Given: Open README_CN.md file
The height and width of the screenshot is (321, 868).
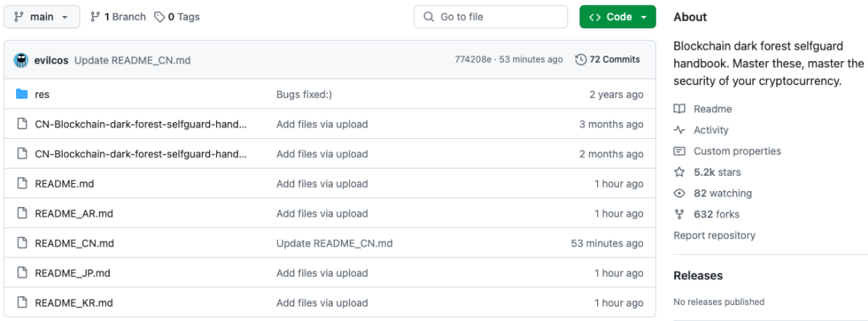Looking at the screenshot, I should 74,243.
